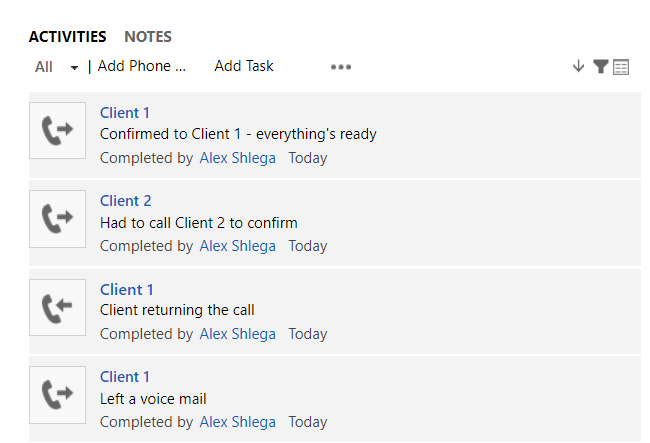The height and width of the screenshot is (443, 650).
Task: Open Alex Shlega link in the Client 2 activity
Action: click(x=238, y=246)
